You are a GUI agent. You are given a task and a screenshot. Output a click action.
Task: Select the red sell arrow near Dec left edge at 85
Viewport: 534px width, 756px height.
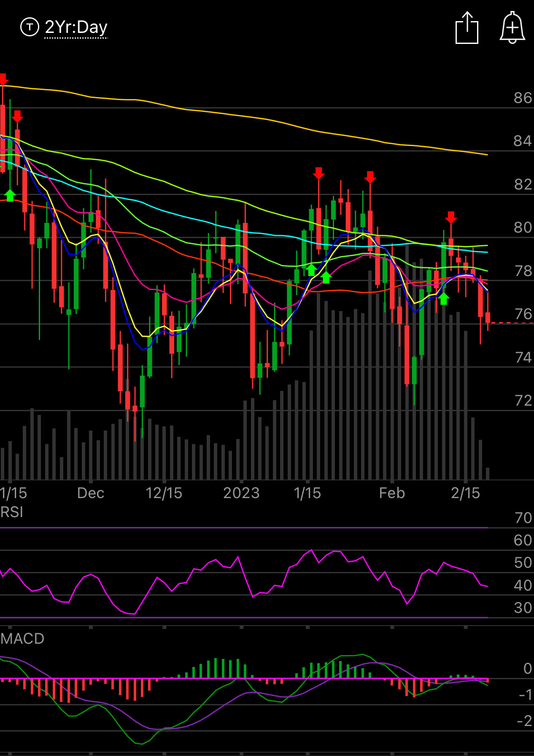(17, 117)
